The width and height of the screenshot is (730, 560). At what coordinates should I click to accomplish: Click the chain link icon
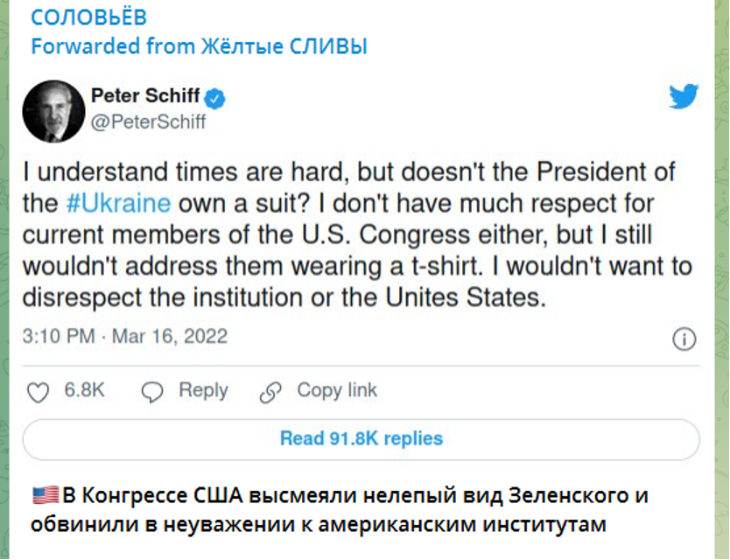coord(270,392)
